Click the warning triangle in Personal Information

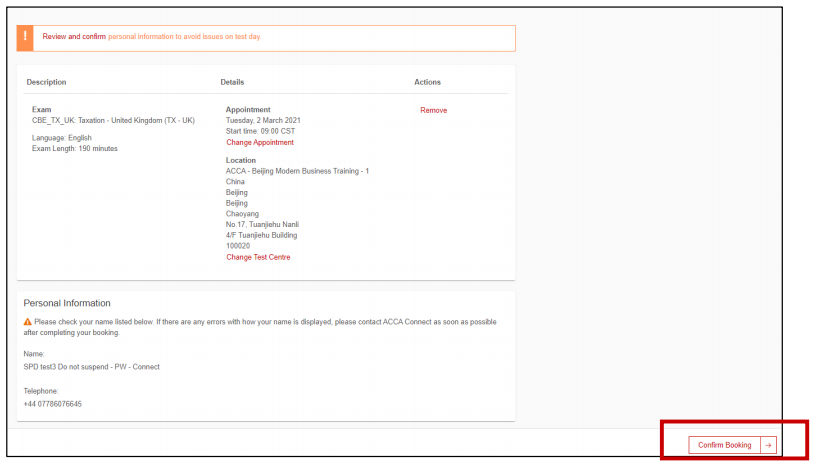pos(28,322)
